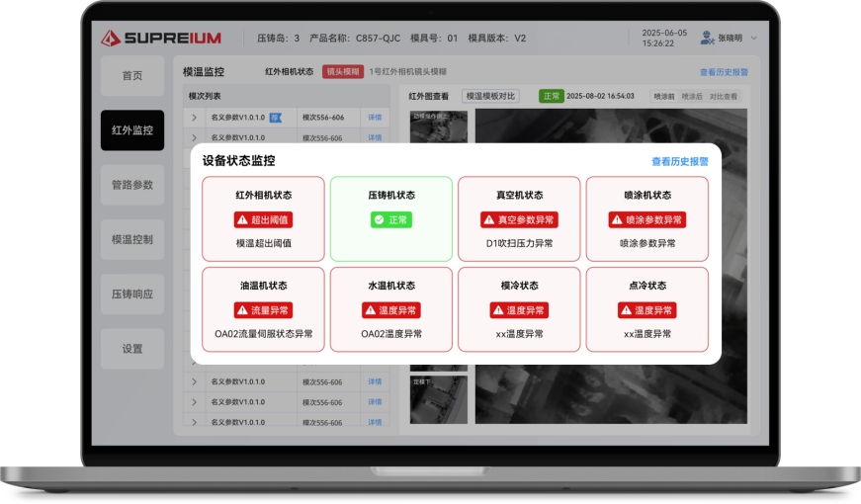Go to 首页 in the sidebar
Viewport: 861px width, 504px height.
[x=132, y=76]
